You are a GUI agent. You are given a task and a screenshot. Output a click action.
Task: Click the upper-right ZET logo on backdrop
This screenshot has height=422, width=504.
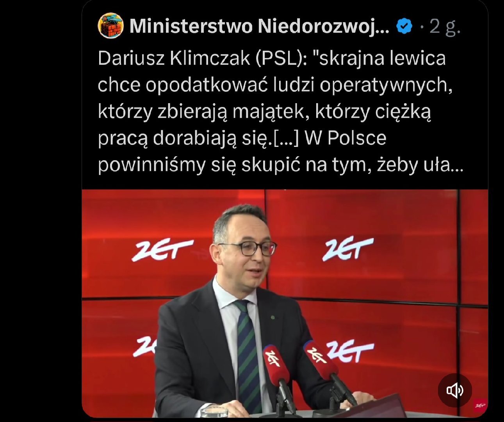pos(348,249)
